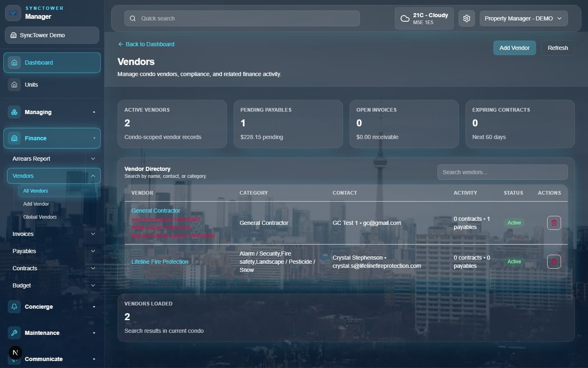Click the Active status of Lifeline Fire Protection
Screen dimensions: 588x368
coord(514,262)
